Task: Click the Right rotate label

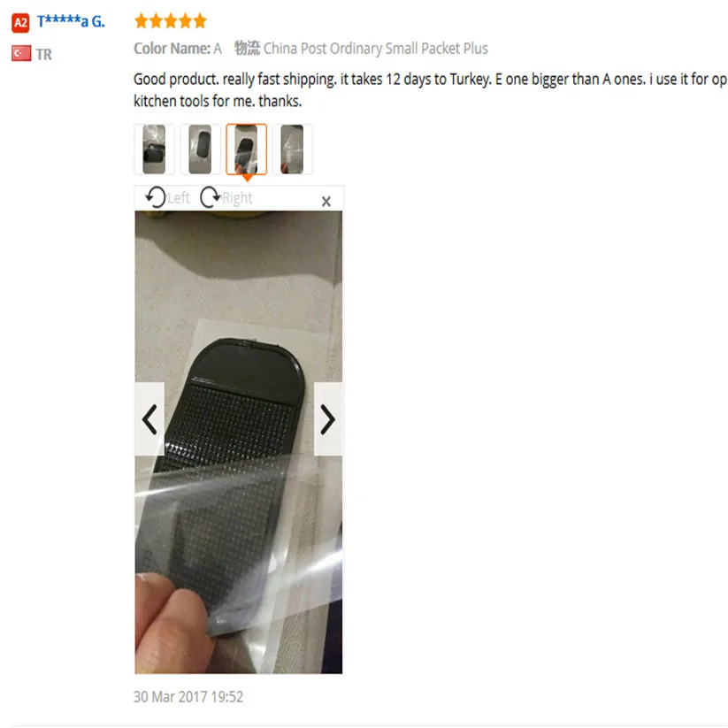Action: click(237, 198)
